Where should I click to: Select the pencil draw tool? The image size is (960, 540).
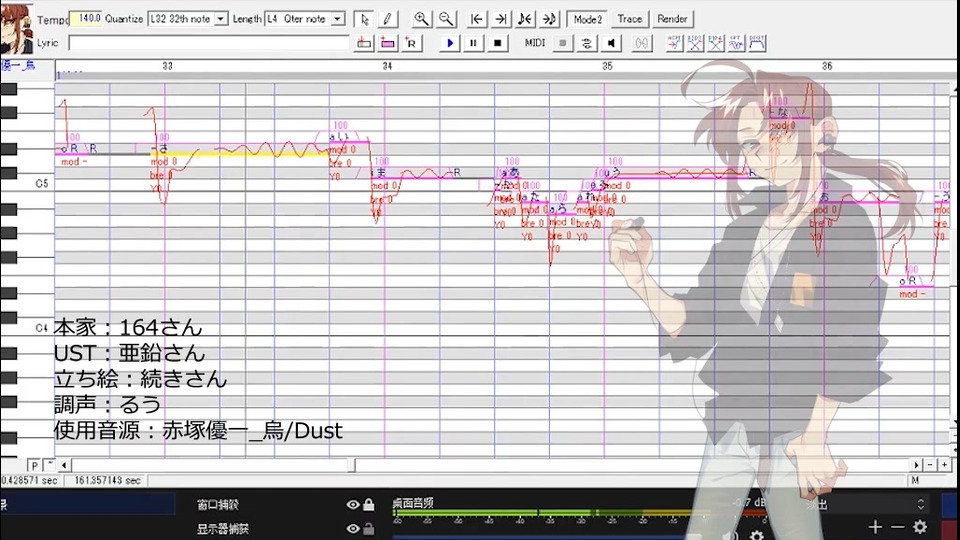coord(387,19)
